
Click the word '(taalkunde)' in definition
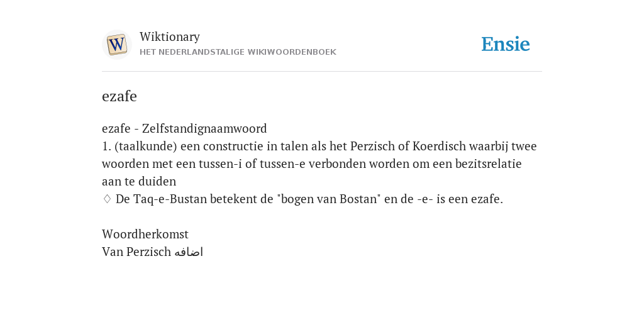pos(146,146)
